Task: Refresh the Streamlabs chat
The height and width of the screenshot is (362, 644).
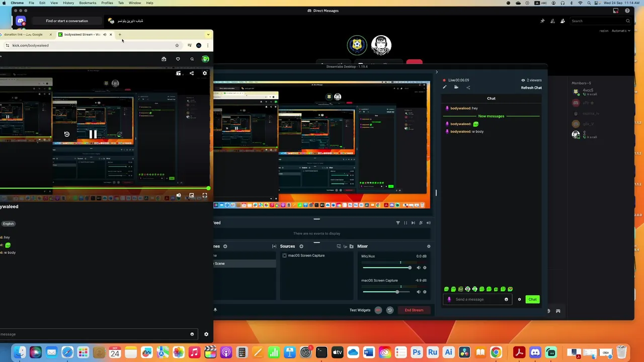Action: [531, 88]
